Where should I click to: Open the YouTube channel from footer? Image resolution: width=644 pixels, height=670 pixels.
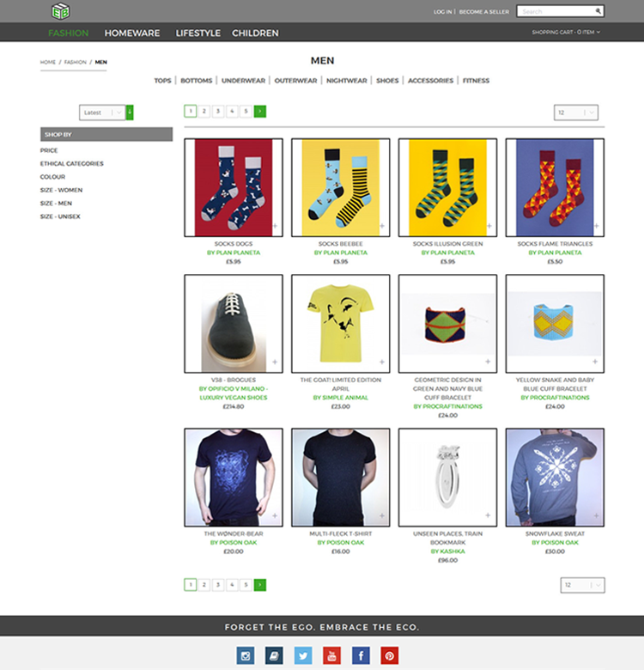(332, 655)
